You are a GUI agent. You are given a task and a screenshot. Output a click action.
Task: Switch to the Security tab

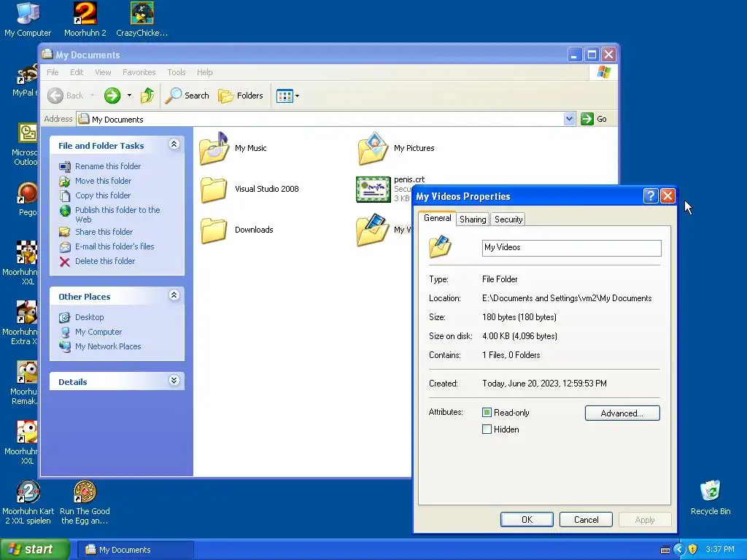coord(508,219)
